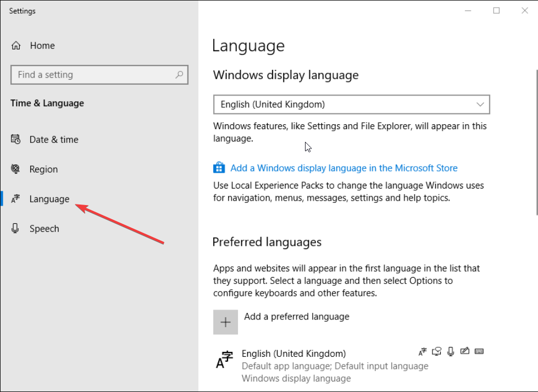The height and width of the screenshot is (392, 538).
Task: Select English (United Kingdom) preferred language entry
Action: (x=349, y=366)
